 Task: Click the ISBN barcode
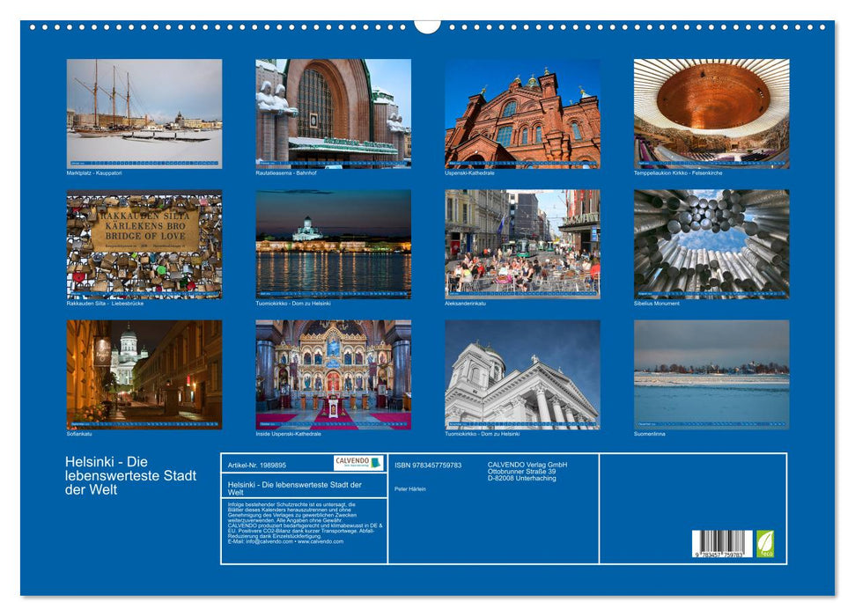tap(722, 544)
